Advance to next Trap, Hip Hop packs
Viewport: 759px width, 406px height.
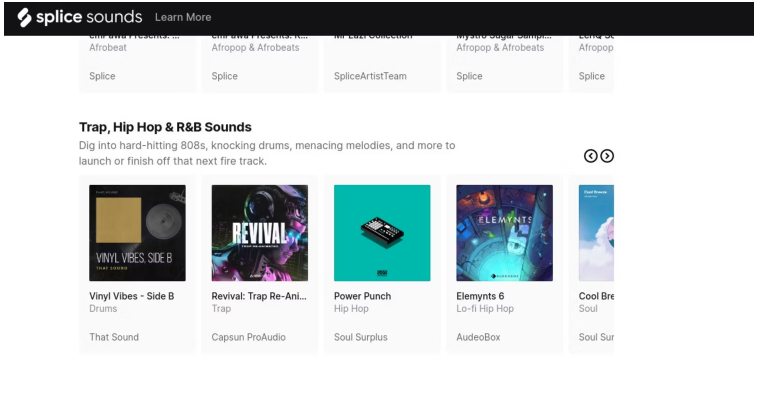(607, 156)
